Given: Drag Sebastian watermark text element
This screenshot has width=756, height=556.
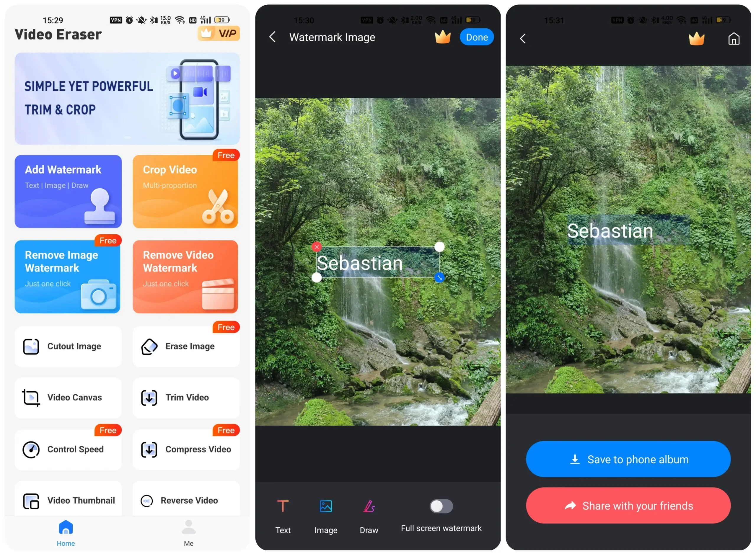Looking at the screenshot, I should (377, 263).
